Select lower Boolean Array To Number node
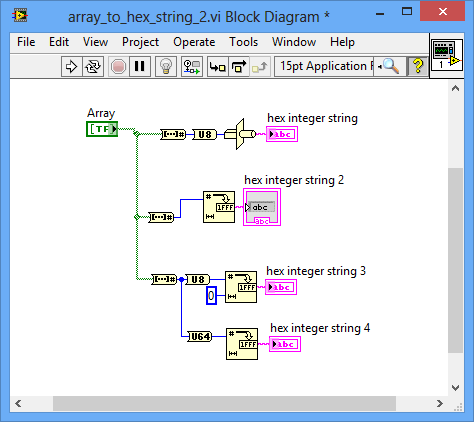The height and width of the screenshot is (422, 474). [164, 279]
